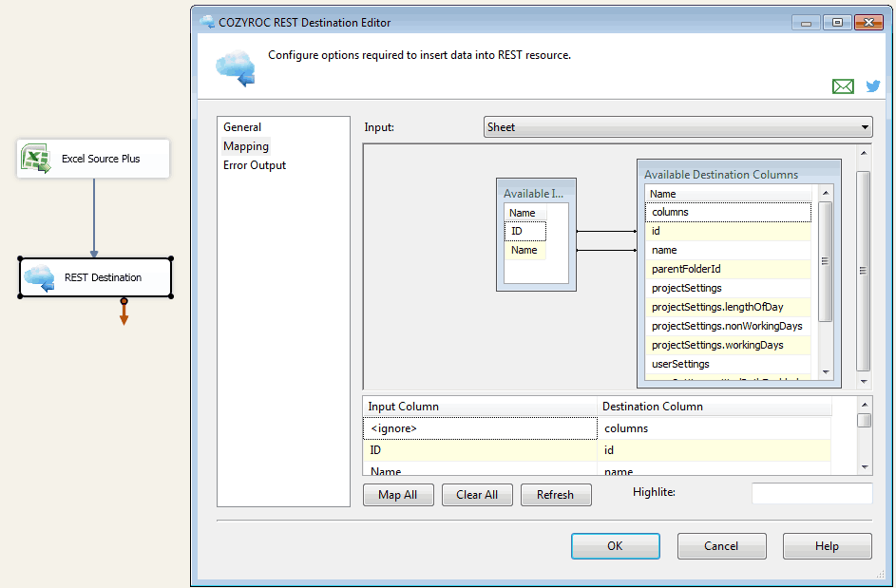Select the projectSettings destination column
896x588 pixels.
pos(728,288)
